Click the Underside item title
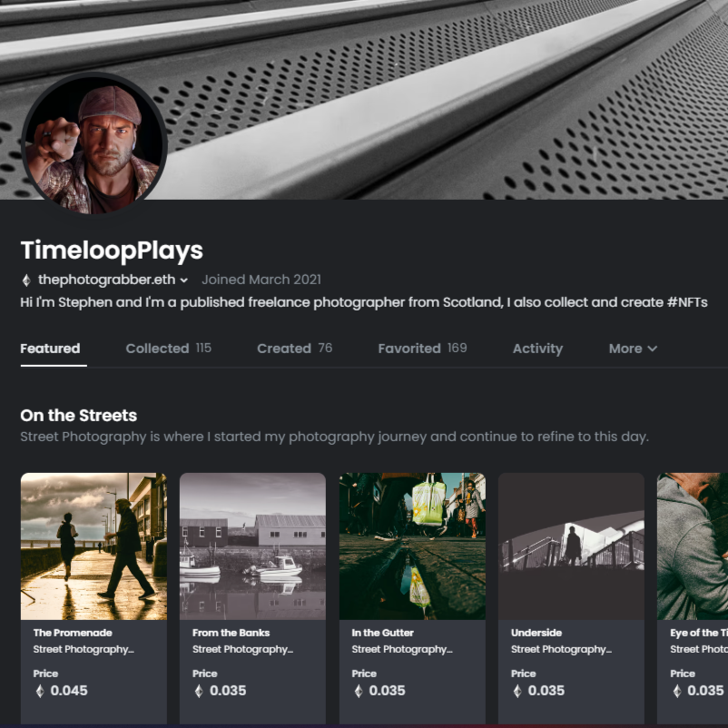 [x=536, y=633]
